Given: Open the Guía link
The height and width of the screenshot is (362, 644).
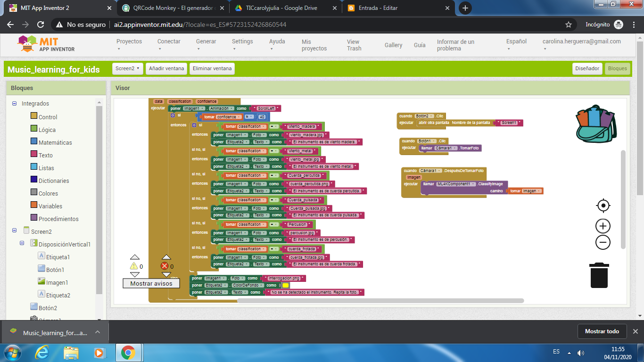Looking at the screenshot, I should coord(420,45).
